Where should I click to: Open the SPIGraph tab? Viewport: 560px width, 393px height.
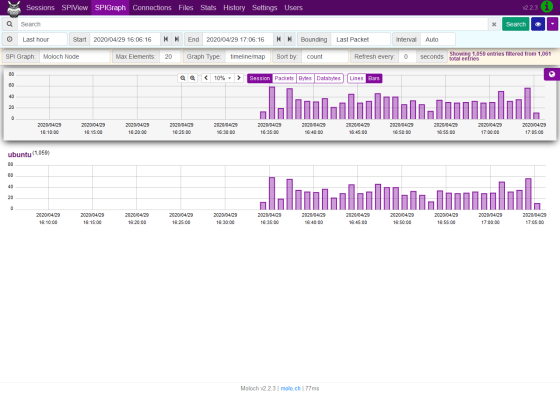110,8
